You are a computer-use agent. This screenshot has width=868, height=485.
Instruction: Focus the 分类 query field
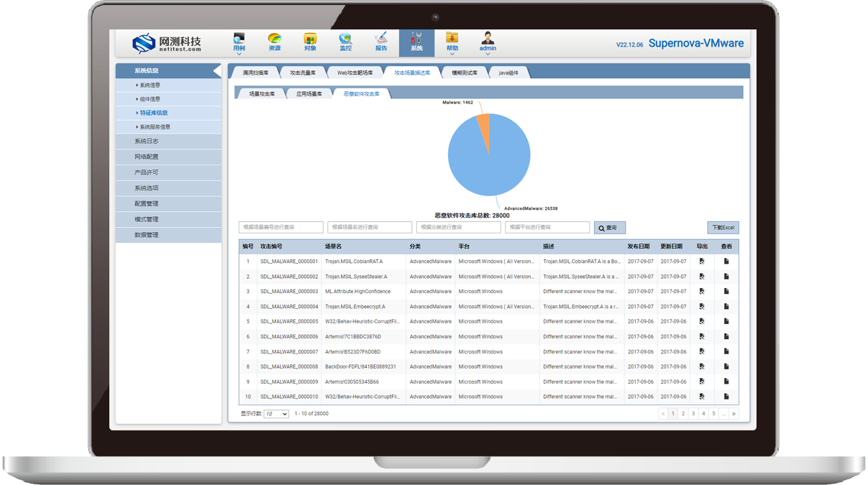[x=458, y=227]
